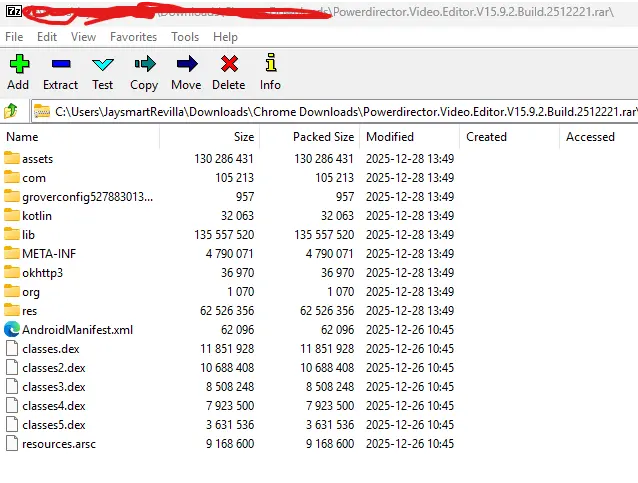The width and height of the screenshot is (638, 483).
Task: Go up one folder level arrow
Action: 11,111
